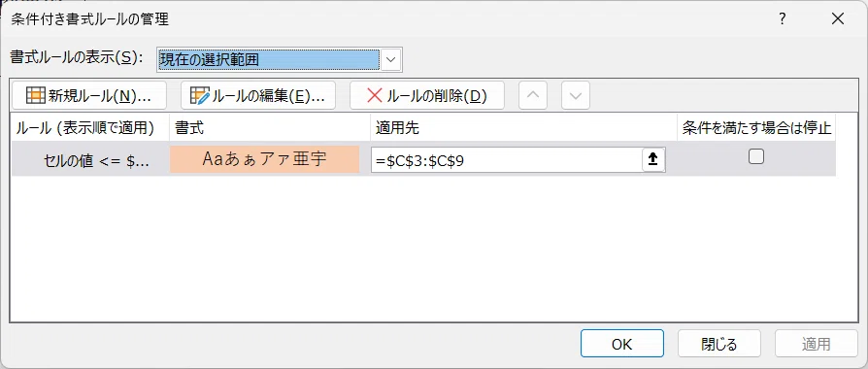Open the 書式ルールの表示 dropdown arrow

point(391,59)
